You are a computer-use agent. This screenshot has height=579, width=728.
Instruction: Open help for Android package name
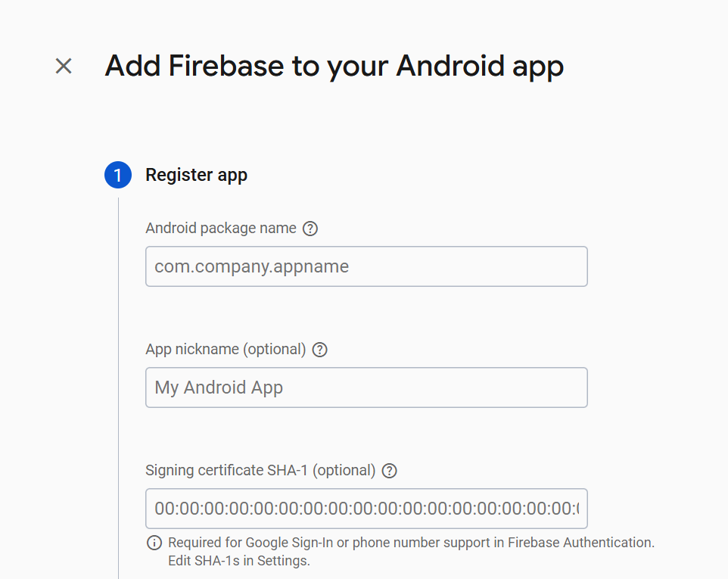pyautogui.click(x=310, y=229)
